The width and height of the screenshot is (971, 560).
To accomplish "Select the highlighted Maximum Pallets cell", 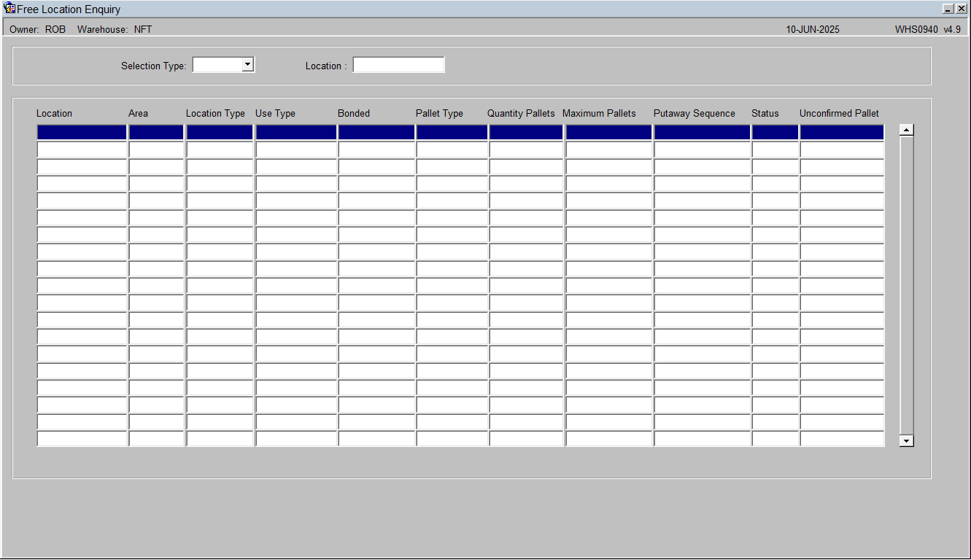I will click(608, 132).
